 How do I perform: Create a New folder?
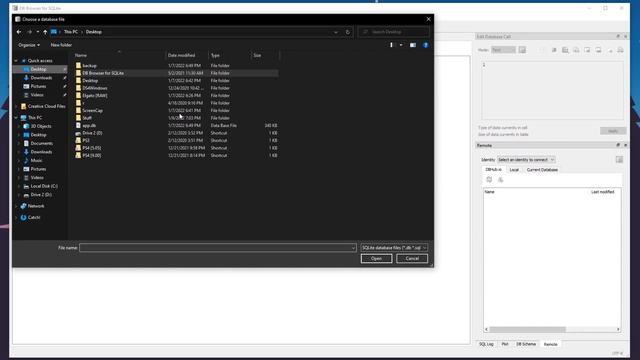coord(61,45)
